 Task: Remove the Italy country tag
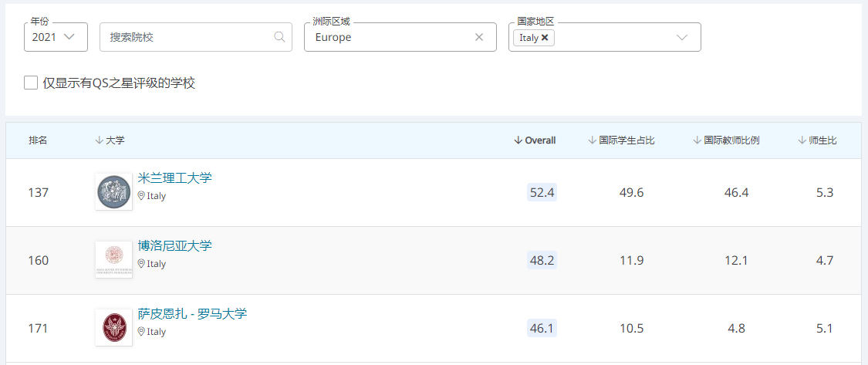(x=545, y=38)
